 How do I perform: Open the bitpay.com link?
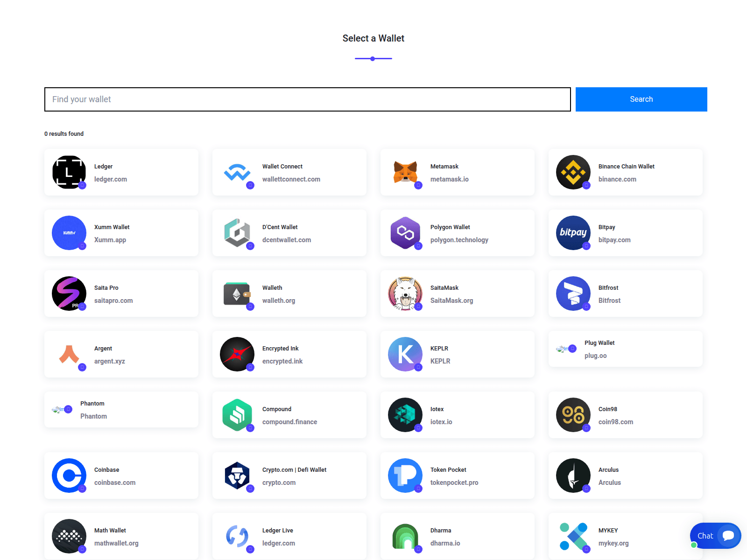pos(614,240)
